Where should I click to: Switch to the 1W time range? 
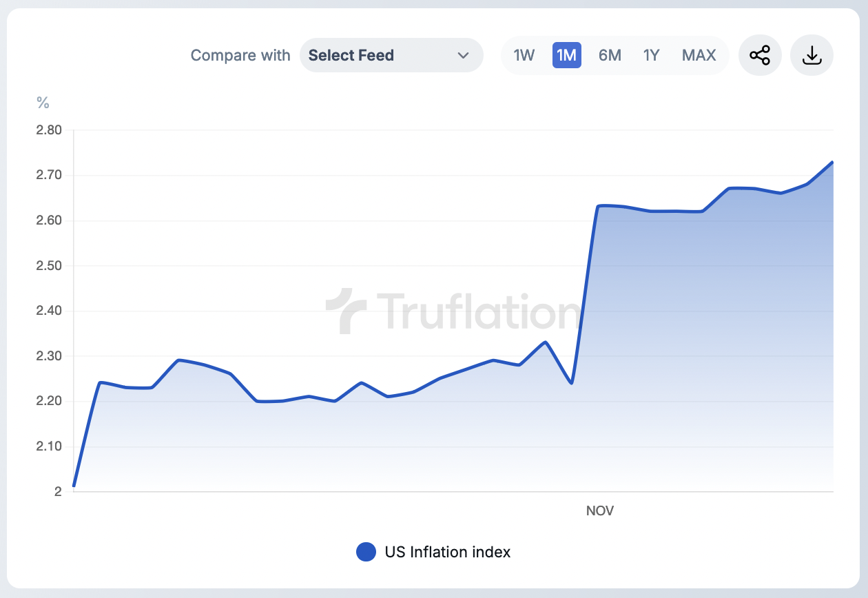click(x=524, y=55)
